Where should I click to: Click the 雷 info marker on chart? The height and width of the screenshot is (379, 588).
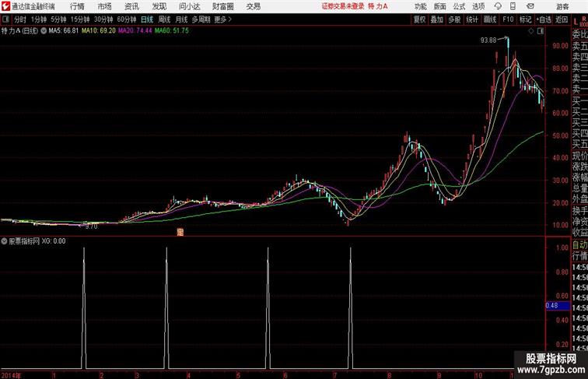pyautogui.click(x=180, y=232)
